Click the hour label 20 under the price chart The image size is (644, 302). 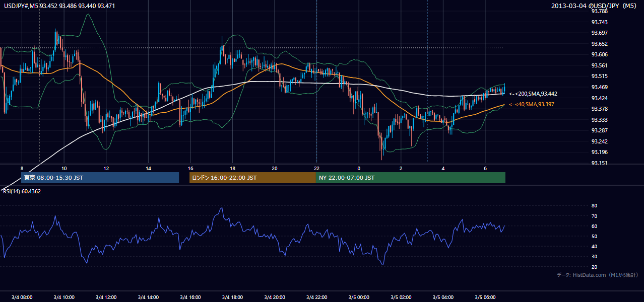[274, 168]
